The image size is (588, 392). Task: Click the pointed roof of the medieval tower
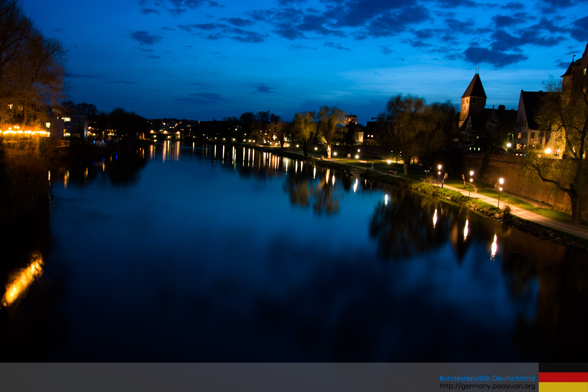474,87
